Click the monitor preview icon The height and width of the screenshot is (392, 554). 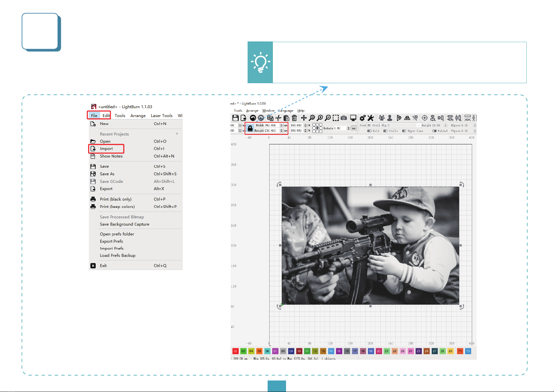[353, 118]
